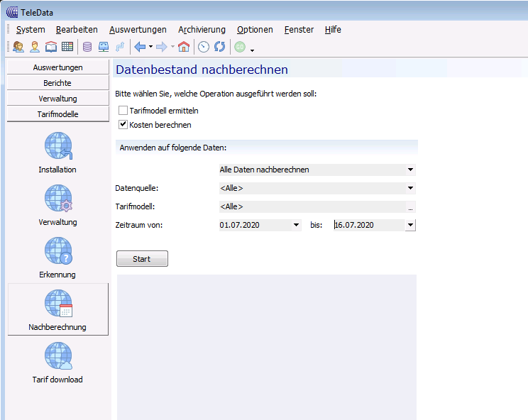Switch to the Verwaltung sidebar section button
Image resolution: width=528 pixels, height=420 pixels.
58,99
